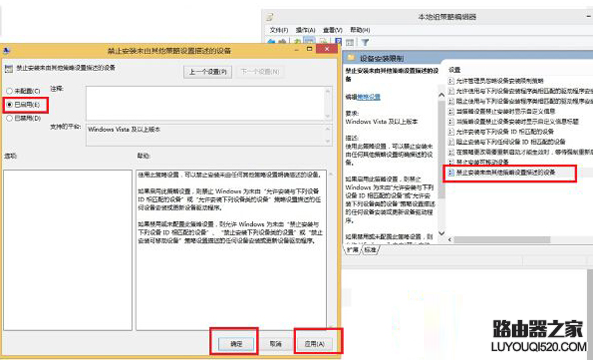
Task: Click up arrow of supported platform box
Action: point(328,129)
